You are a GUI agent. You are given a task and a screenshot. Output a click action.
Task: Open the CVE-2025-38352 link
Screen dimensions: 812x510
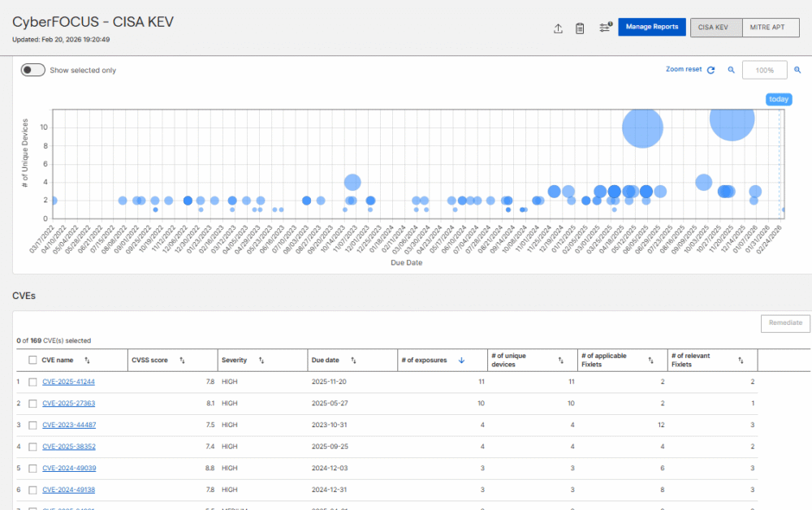tap(69, 447)
